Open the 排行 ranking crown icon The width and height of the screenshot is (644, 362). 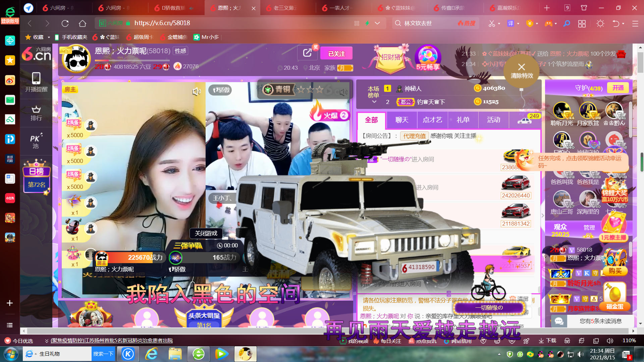[x=36, y=113]
